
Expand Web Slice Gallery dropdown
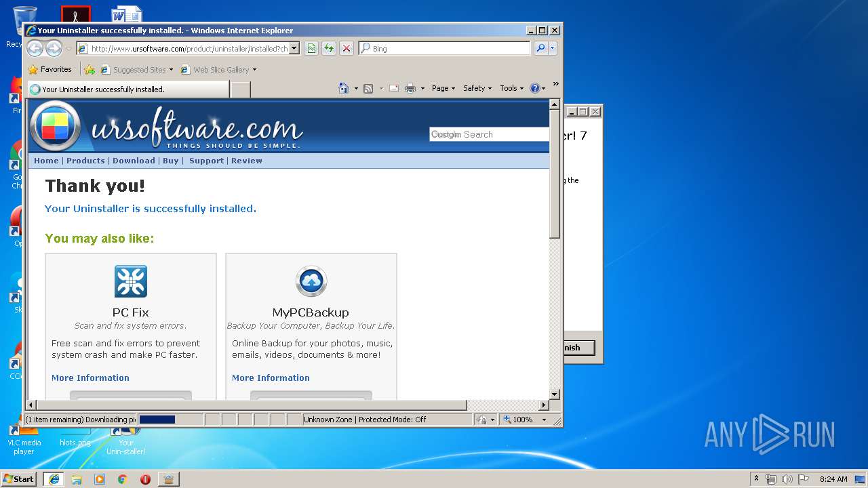pyautogui.click(x=255, y=70)
